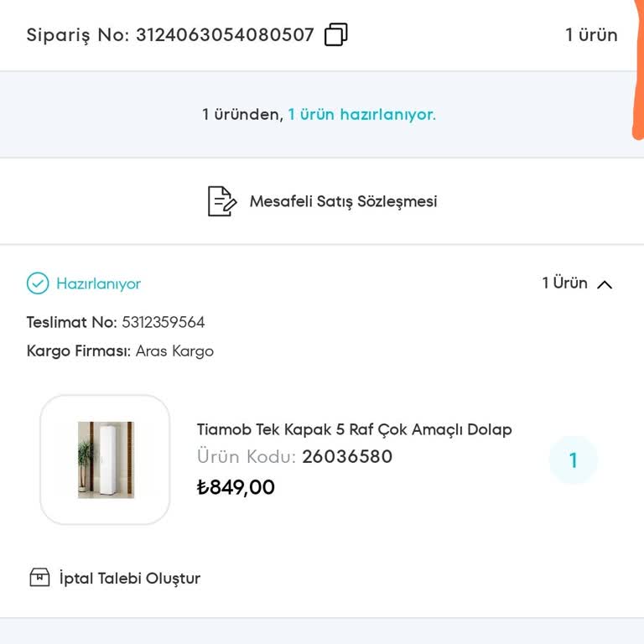Copy the order number with the copy icon
This screenshot has width=644, height=644.
(x=335, y=34)
